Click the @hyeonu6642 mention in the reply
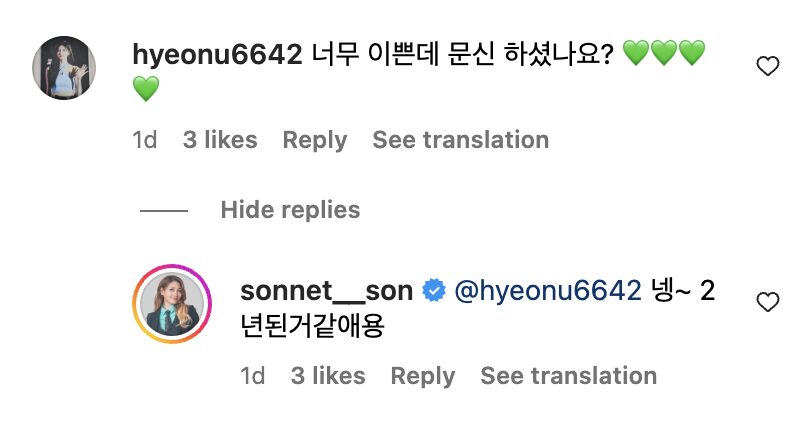 547,291
